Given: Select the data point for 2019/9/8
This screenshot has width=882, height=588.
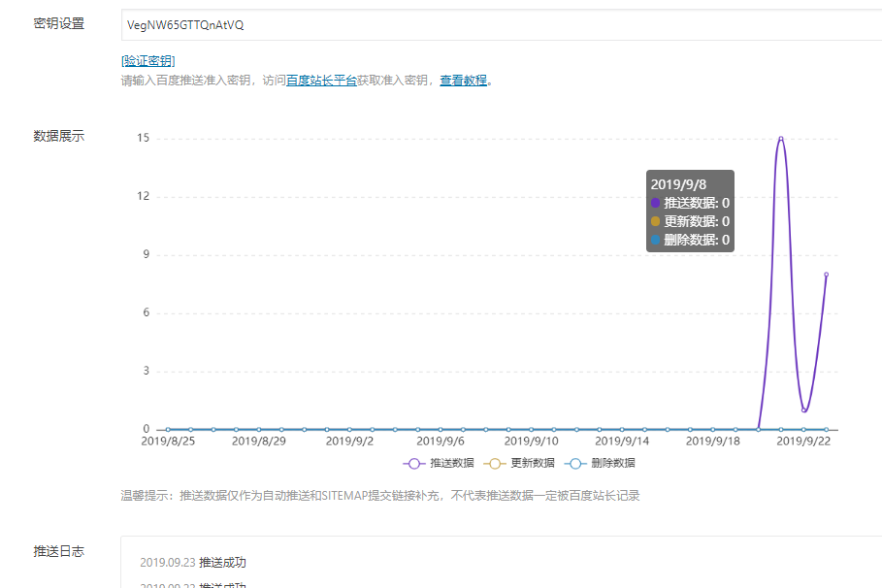Looking at the screenshot, I should point(485,429).
